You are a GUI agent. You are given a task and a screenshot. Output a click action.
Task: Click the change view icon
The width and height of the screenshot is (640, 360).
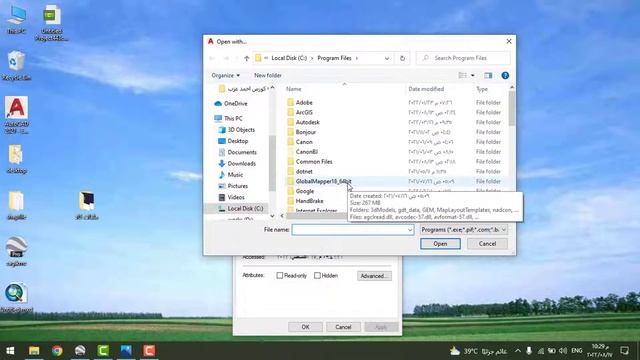462,76
